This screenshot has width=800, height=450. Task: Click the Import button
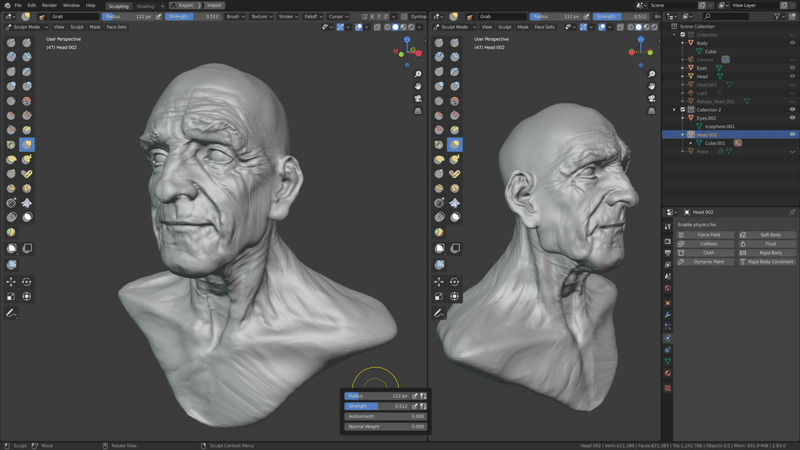point(212,6)
